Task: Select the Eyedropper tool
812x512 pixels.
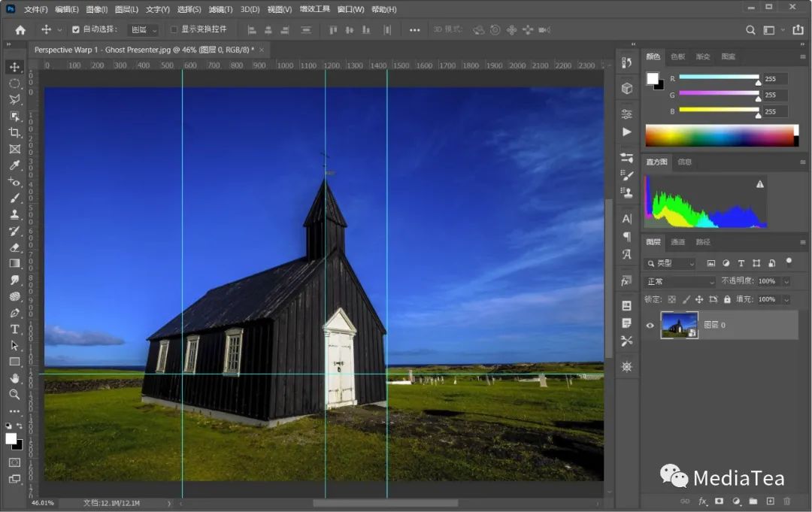Action: point(14,165)
